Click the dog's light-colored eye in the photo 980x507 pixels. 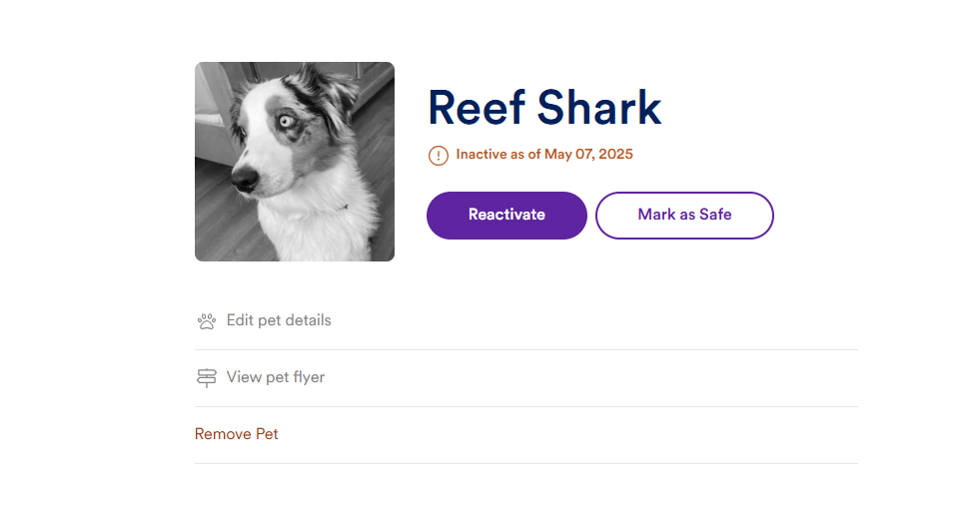pyautogui.click(x=287, y=121)
